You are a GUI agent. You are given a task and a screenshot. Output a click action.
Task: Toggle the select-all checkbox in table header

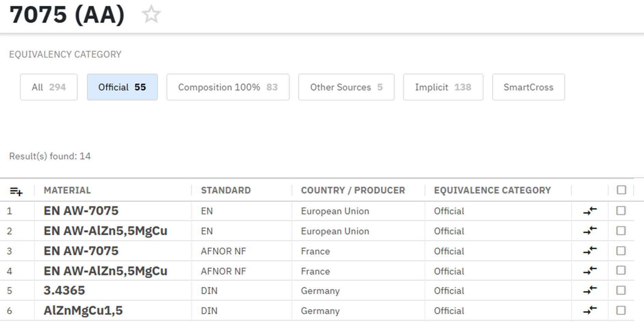[621, 190]
